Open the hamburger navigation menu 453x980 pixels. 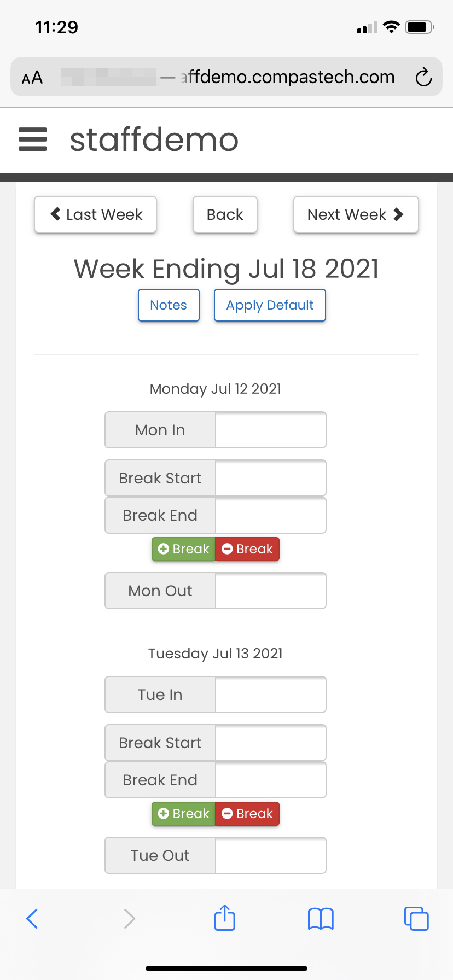click(33, 139)
